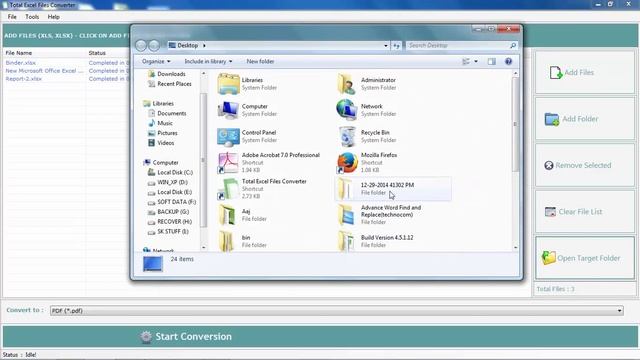Click the Add Folder button
Image resolution: width=640 pixels, height=360 pixels.
point(585,119)
